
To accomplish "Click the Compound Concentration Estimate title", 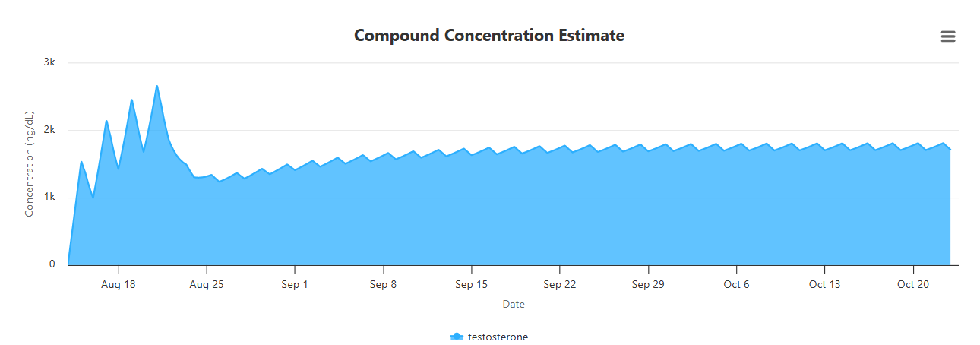I will point(489,36).
